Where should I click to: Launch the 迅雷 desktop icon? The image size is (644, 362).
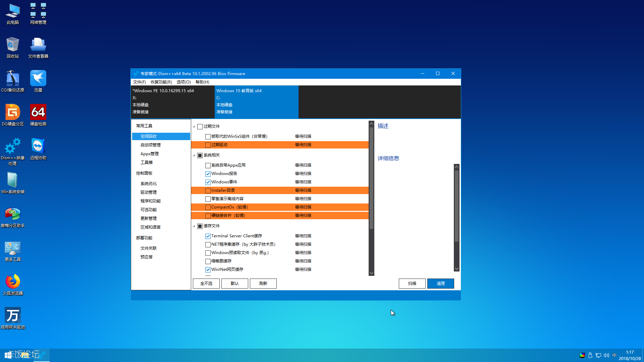coord(38,82)
